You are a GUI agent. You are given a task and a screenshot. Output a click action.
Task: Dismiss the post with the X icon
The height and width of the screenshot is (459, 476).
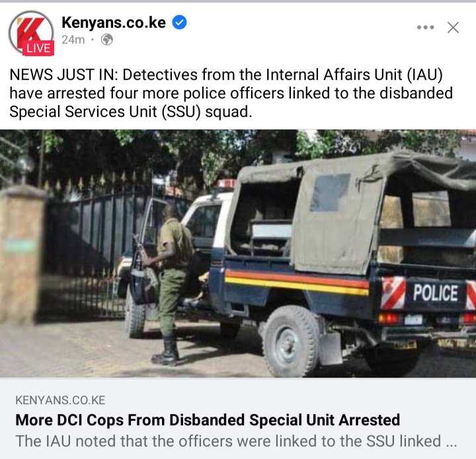tap(453, 27)
